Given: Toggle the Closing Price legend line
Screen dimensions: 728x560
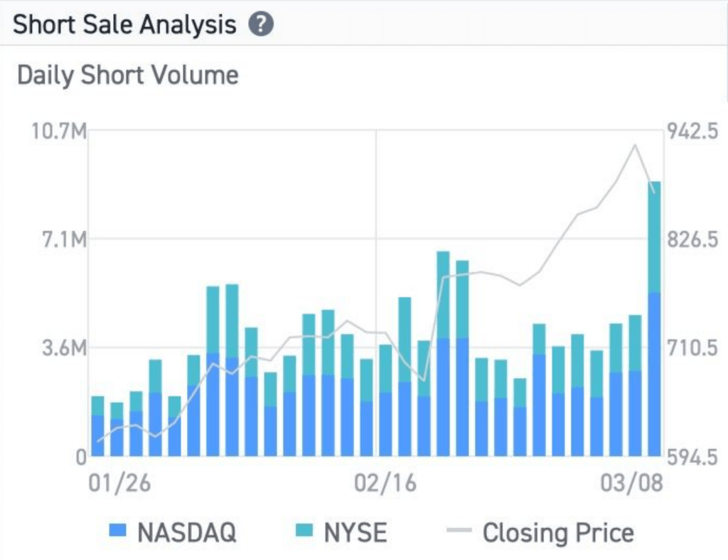Looking at the screenshot, I should tap(557, 532).
